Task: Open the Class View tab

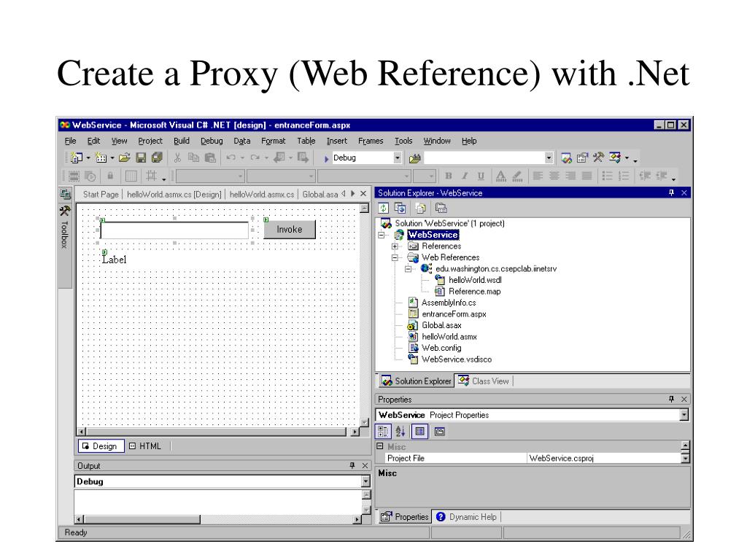Action: click(x=484, y=381)
